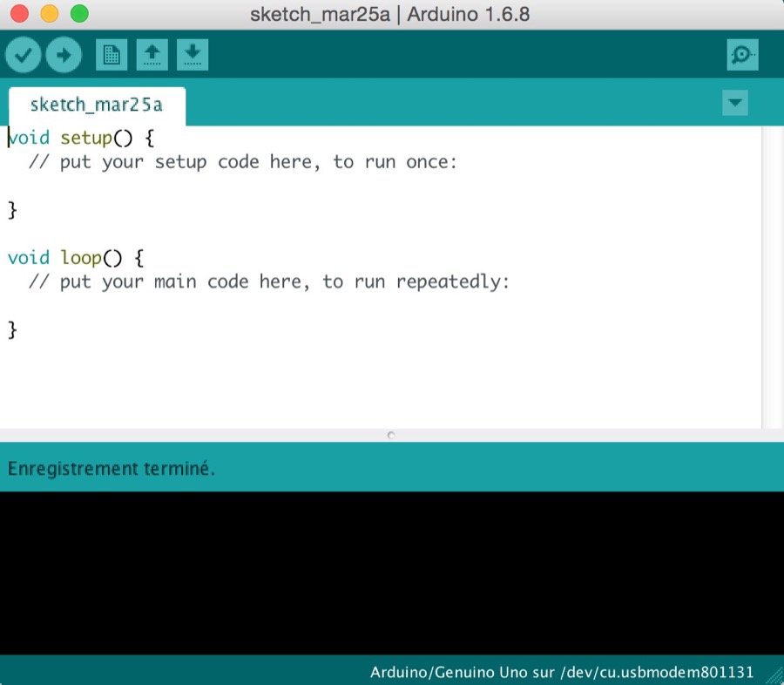Click the "void loop() {" code line
This screenshot has height=685, width=784.
tap(76, 258)
